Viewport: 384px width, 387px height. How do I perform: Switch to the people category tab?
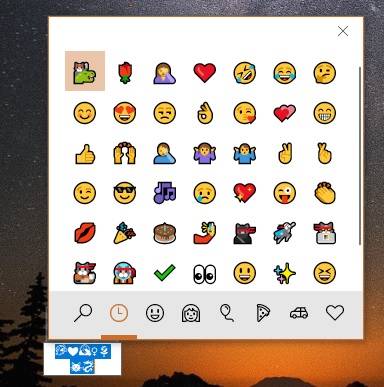(x=191, y=313)
